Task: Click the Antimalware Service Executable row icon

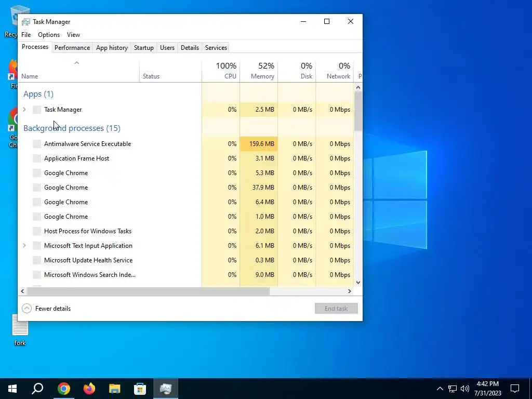Action: pyautogui.click(x=37, y=144)
